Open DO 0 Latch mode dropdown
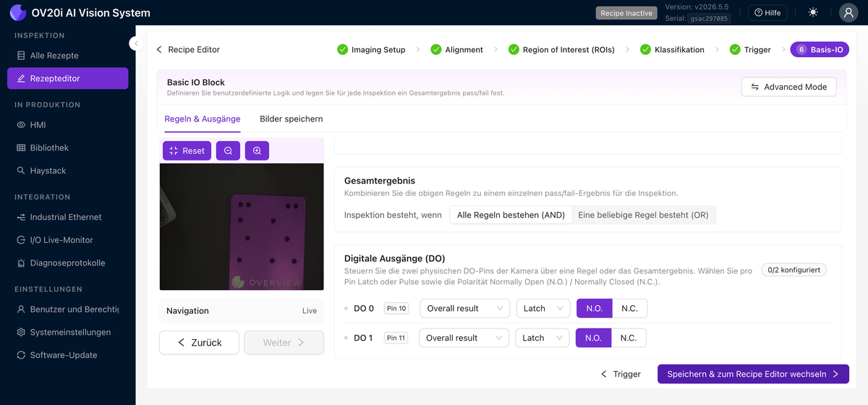The image size is (868, 405). tap(543, 308)
